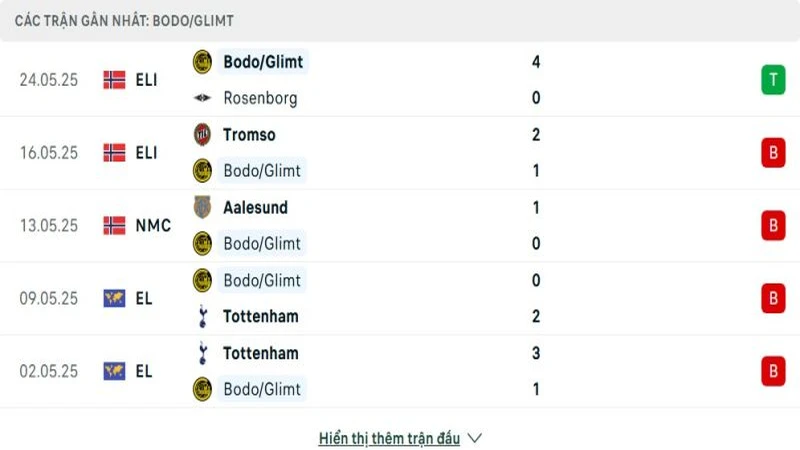Click the red B badge for Tromso match
This screenshot has height=450, width=800.
click(x=772, y=153)
